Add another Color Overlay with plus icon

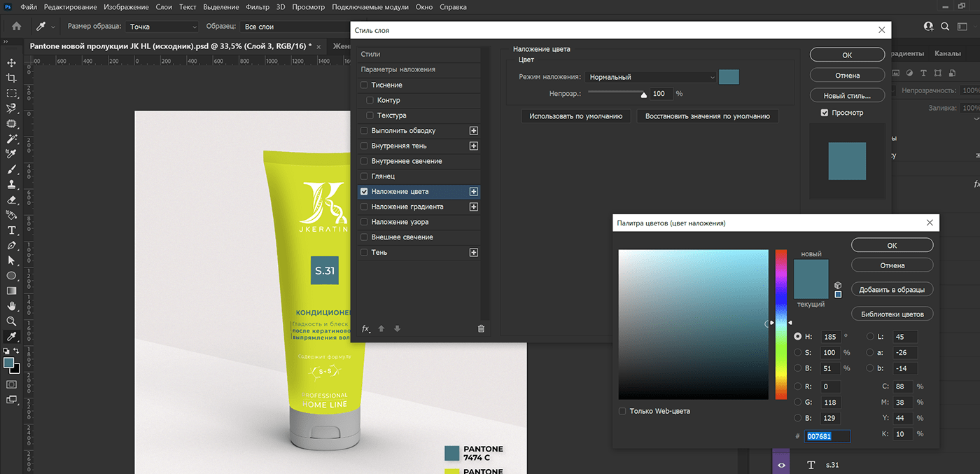(474, 191)
